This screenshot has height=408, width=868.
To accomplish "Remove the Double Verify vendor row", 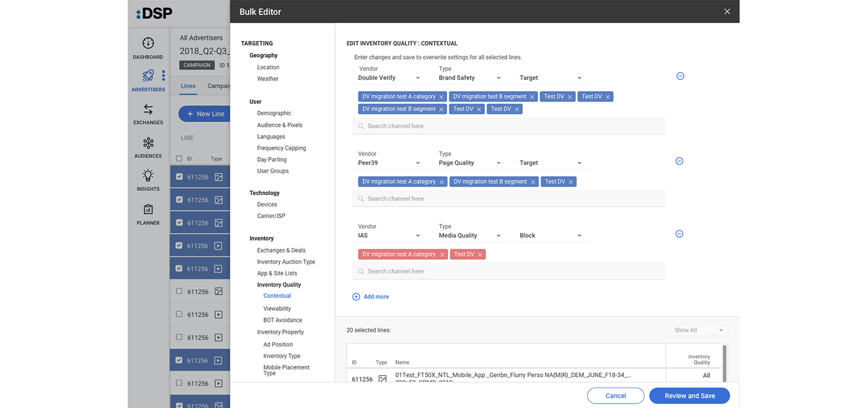I will coord(680,76).
